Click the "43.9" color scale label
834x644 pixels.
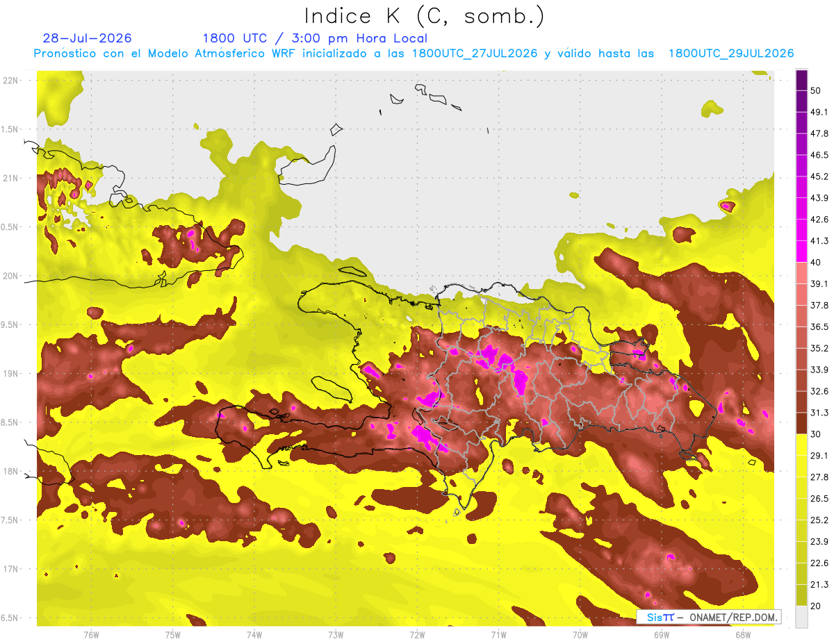[819, 198]
